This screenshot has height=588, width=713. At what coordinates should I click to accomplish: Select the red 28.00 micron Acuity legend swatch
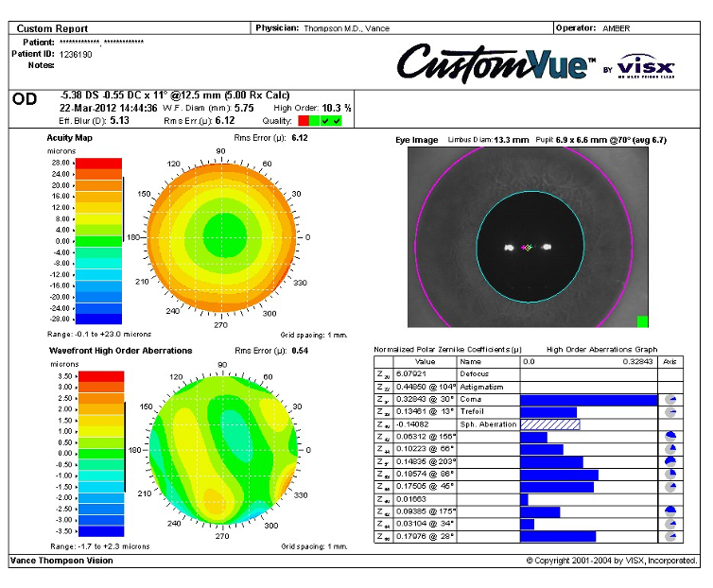click(98, 164)
